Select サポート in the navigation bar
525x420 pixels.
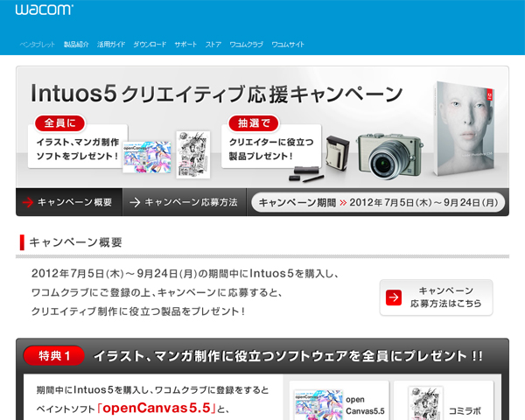(x=185, y=44)
